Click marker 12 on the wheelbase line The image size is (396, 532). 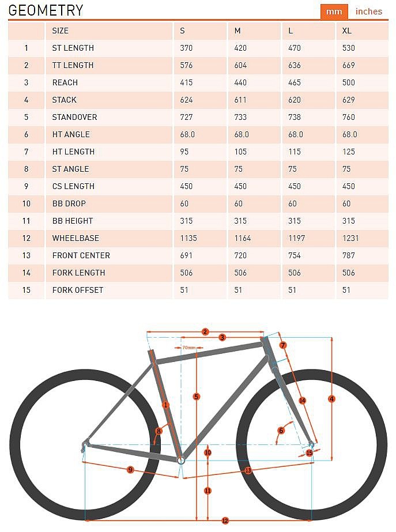(225, 520)
